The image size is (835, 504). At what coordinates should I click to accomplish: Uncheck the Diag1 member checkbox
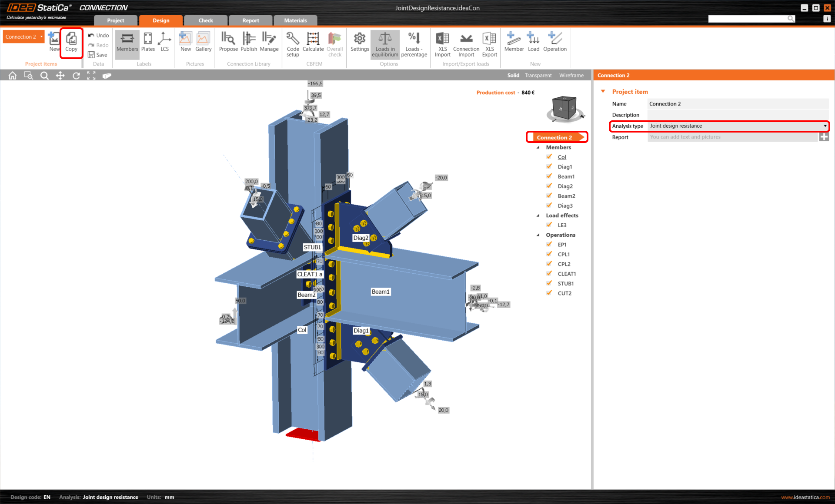tap(549, 166)
